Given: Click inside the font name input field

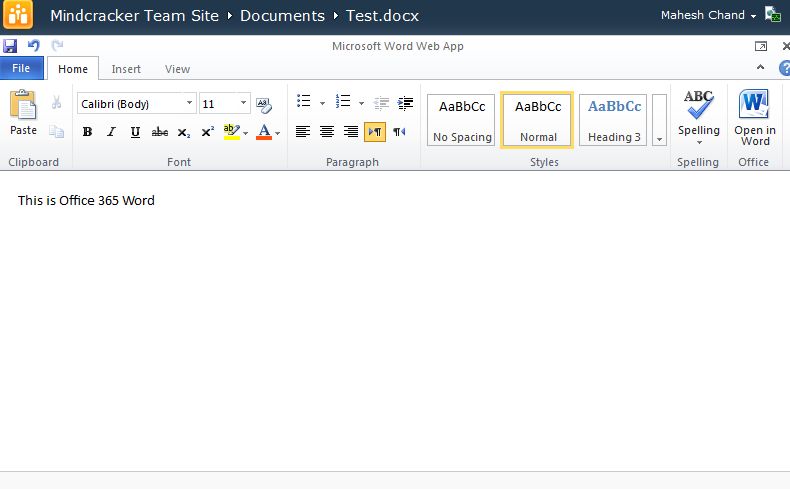Looking at the screenshot, I should point(130,104).
